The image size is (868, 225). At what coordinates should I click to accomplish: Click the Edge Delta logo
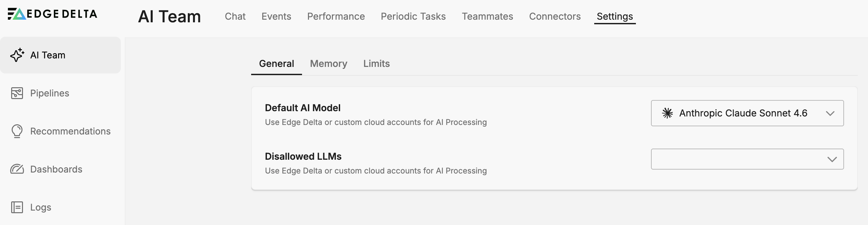pyautogui.click(x=52, y=14)
